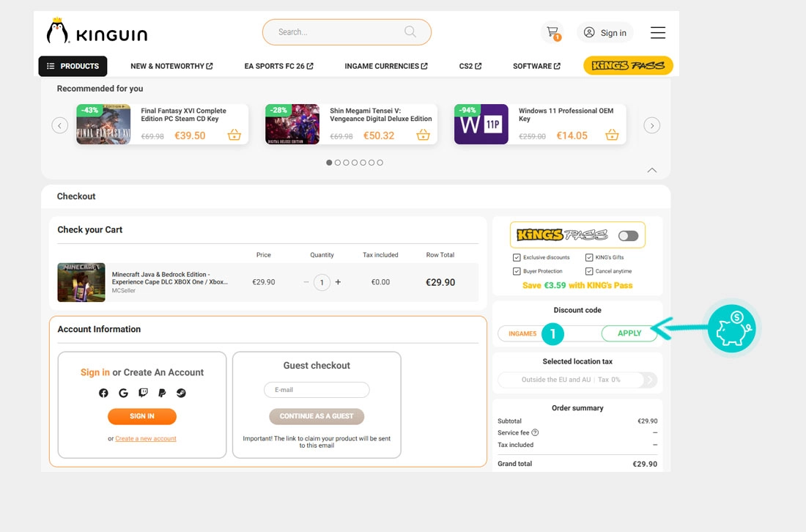Toggle the Exclusive discounts checkbox
This screenshot has height=532, width=806.
point(517,258)
